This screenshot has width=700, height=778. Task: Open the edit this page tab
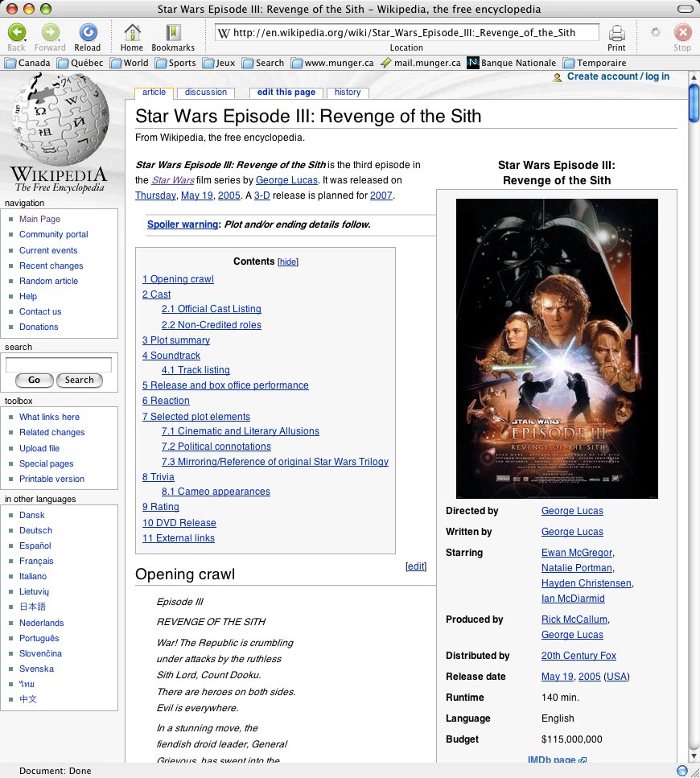pos(286,93)
